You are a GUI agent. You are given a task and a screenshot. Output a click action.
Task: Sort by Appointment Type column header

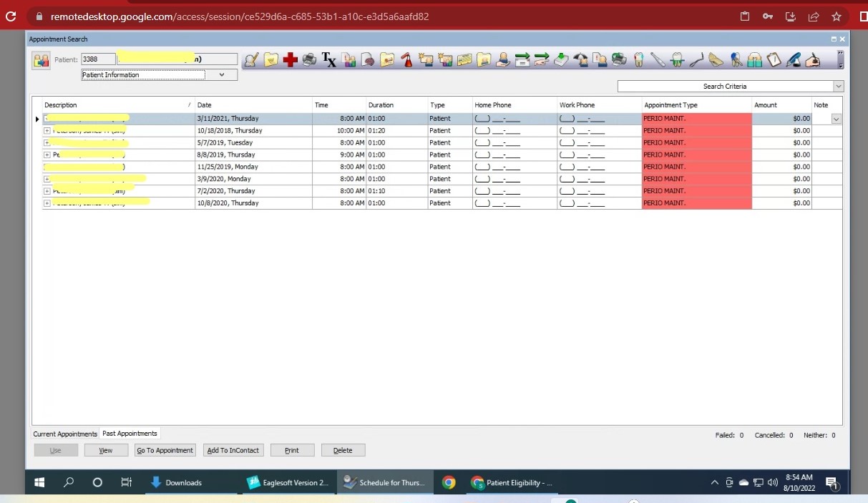tap(696, 105)
